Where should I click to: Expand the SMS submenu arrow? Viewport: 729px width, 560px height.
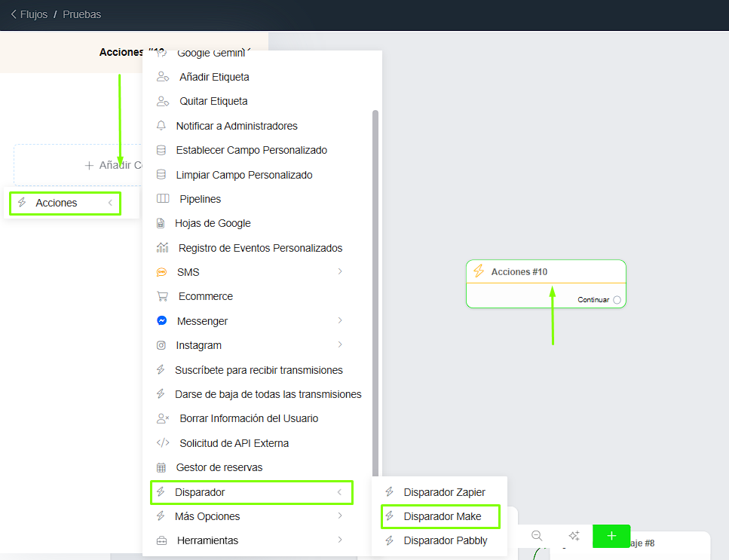pos(340,272)
